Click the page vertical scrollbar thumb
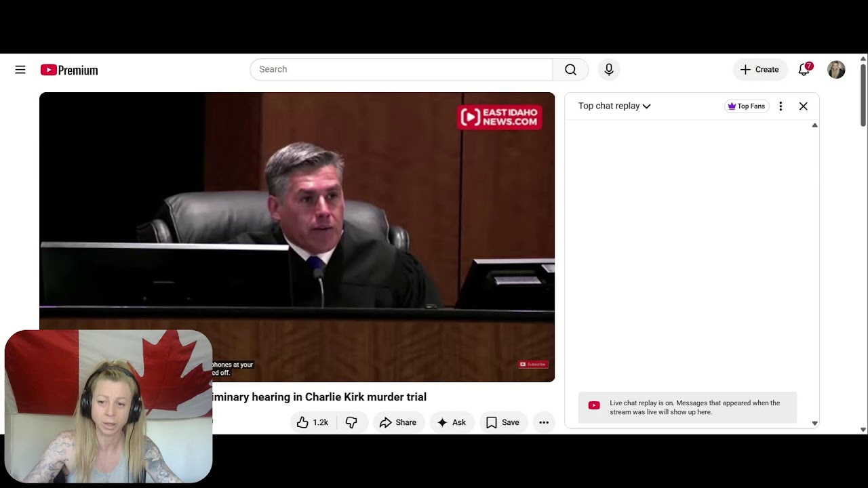868x488 pixels. (x=863, y=95)
